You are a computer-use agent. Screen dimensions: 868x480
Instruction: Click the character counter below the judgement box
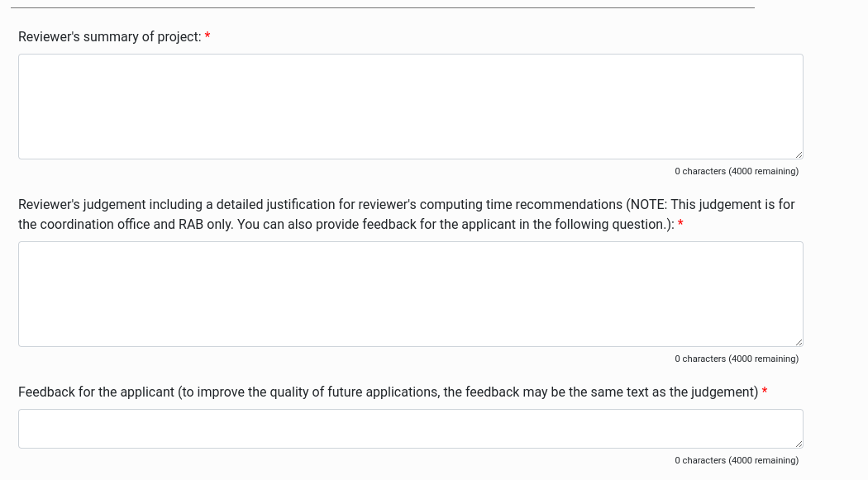click(x=737, y=359)
